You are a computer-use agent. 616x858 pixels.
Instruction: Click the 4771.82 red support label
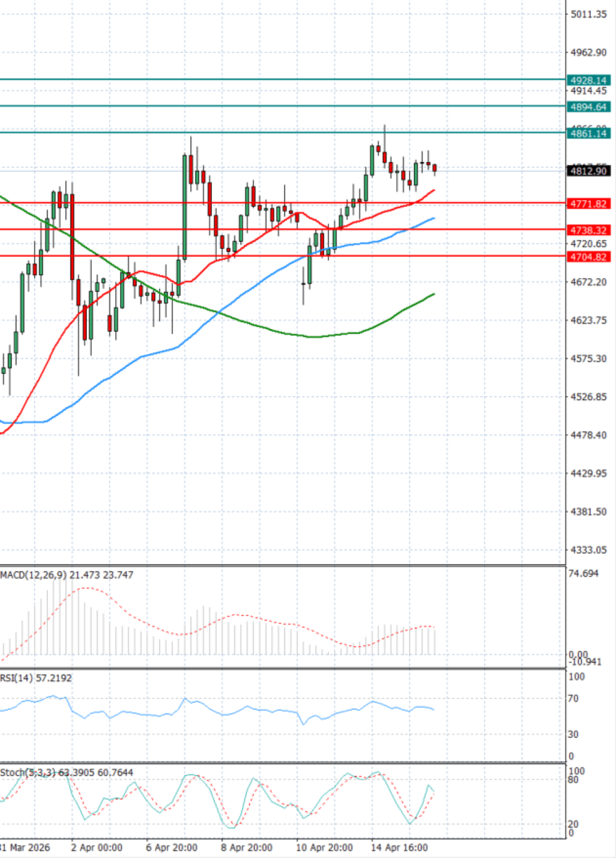[x=588, y=204]
